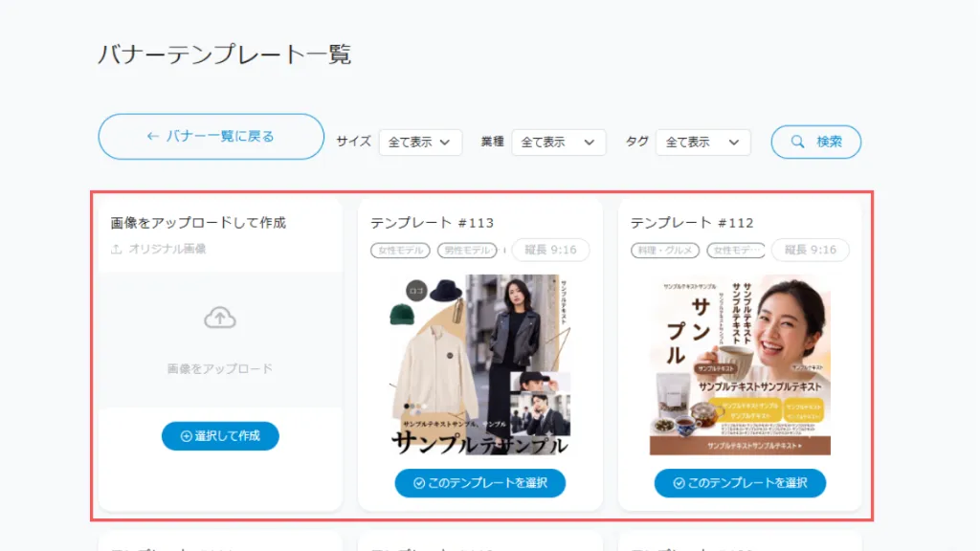Image resolution: width=980 pixels, height=551 pixels.
Task: Open the サイズ dropdown
Action: click(x=420, y=143)
